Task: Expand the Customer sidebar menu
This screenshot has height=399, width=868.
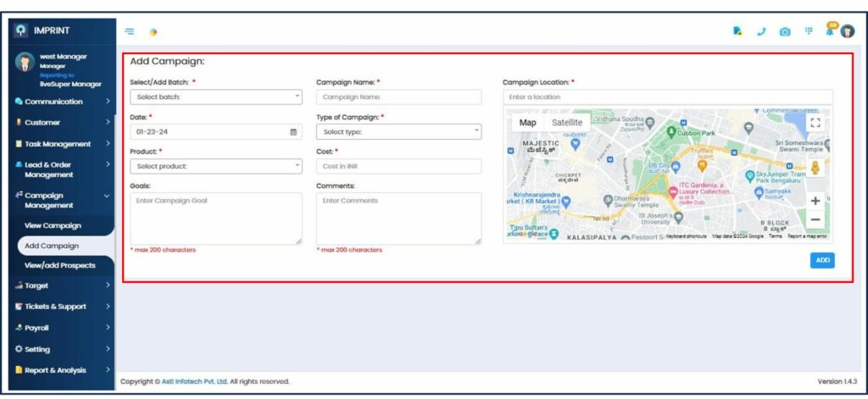Action: 63,122
